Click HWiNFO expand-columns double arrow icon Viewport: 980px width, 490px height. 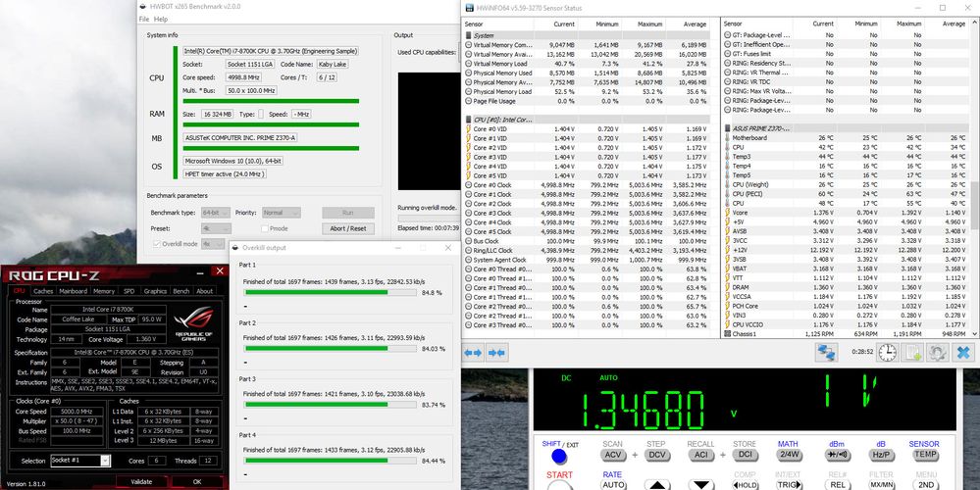click(473, 353)
